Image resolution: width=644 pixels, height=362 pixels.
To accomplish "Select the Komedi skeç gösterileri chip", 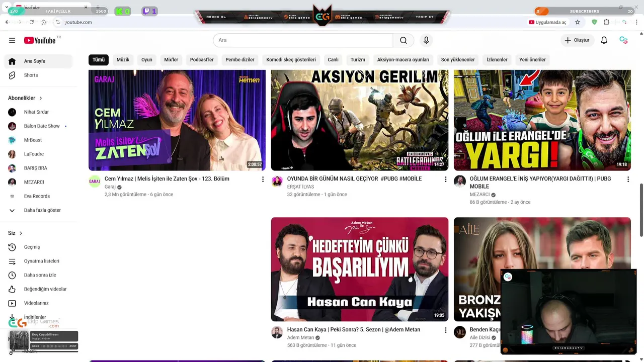I will coord(291,60).
